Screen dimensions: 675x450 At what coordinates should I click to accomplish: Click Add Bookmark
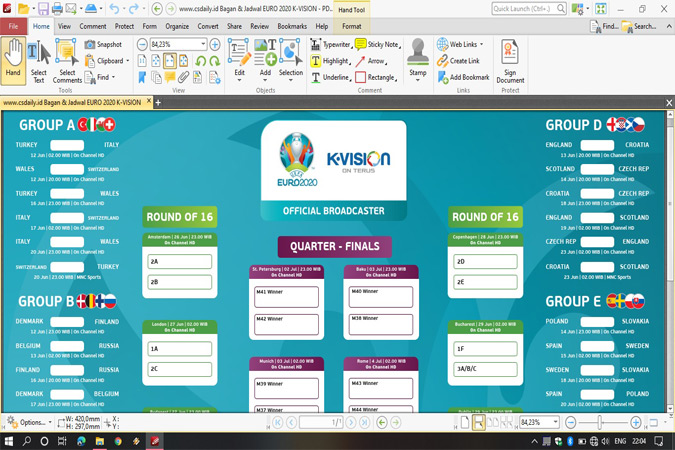[464, 78]
